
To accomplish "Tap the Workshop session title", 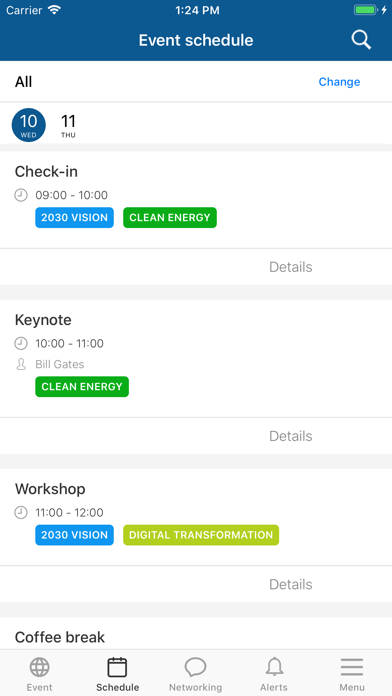I will (x=50, y=489).
